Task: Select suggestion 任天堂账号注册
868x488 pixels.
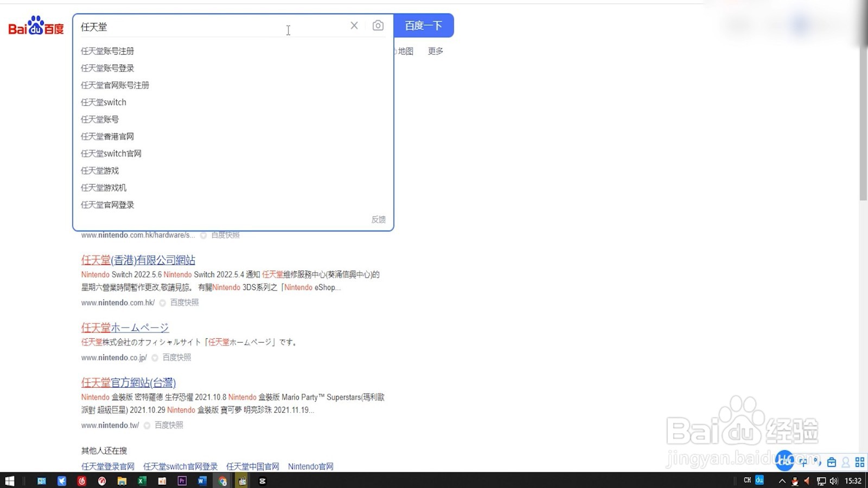Action: pyautogui.click(x=107, y=51)
